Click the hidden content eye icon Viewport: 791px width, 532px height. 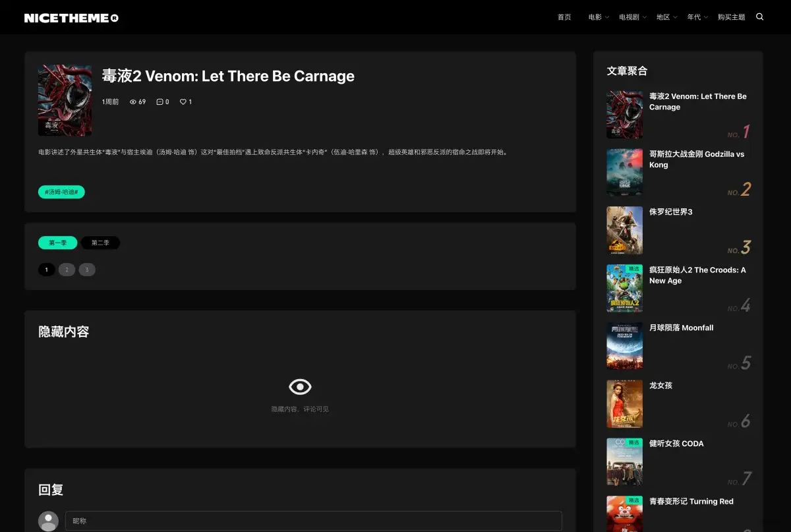tap(300, 386)
